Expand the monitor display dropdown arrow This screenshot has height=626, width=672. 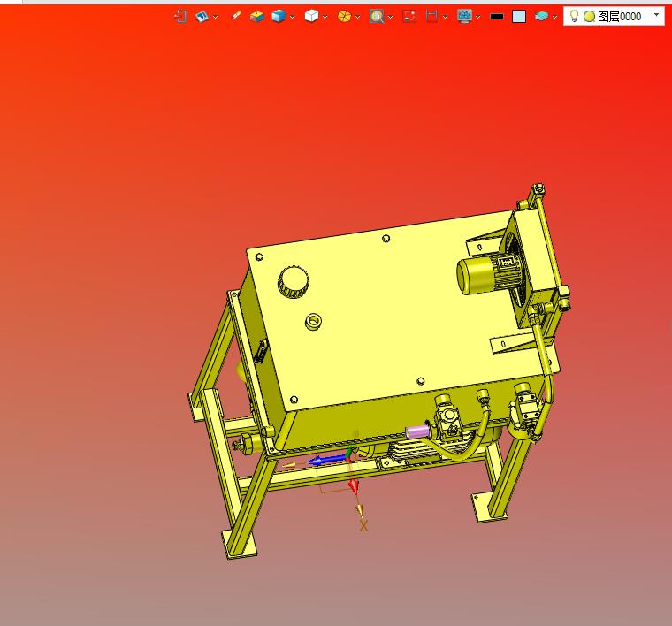coord(477,17)
